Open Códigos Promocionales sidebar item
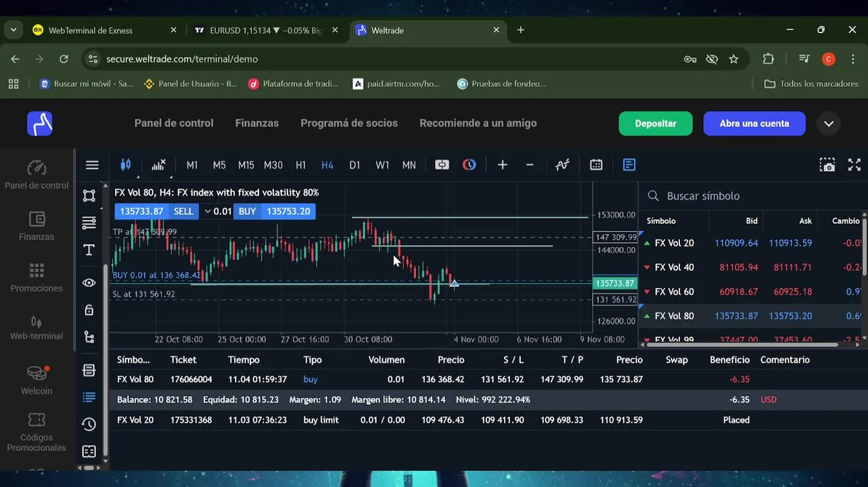 click(x=37, y=433)
